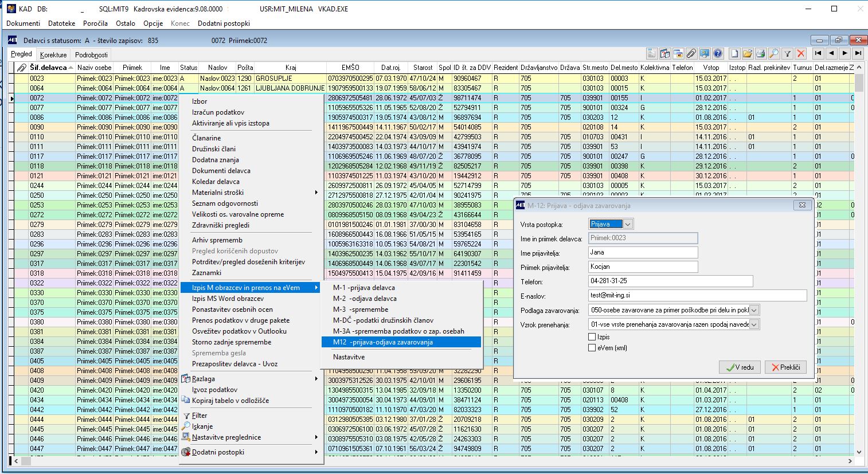The height and width of the screenshot is (474, 868).
Task: Click Kopiraj tabelo v odložišče icon
Action: [186, 401]
